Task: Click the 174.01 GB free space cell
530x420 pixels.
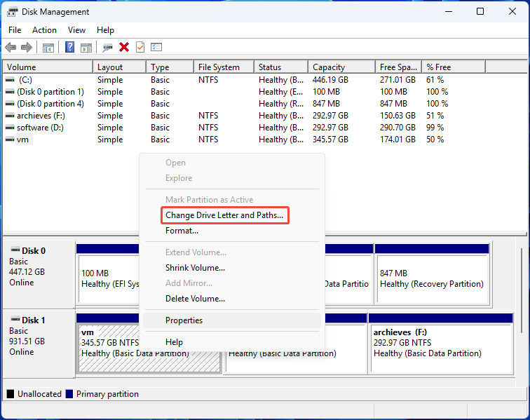Action: 397,140
